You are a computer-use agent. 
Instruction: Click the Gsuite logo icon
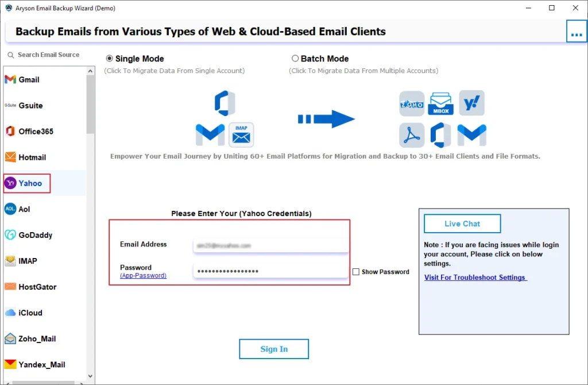coord(10,105)
